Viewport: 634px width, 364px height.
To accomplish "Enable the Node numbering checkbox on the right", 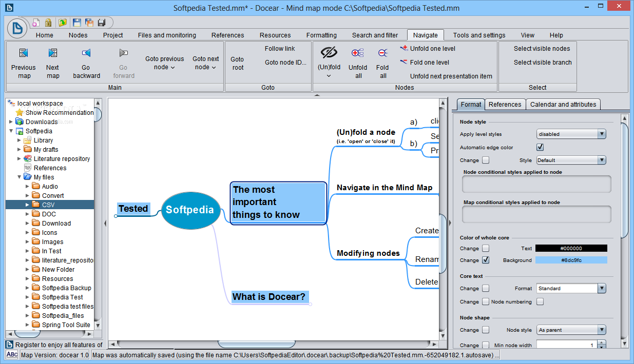I will pos(540,302).
